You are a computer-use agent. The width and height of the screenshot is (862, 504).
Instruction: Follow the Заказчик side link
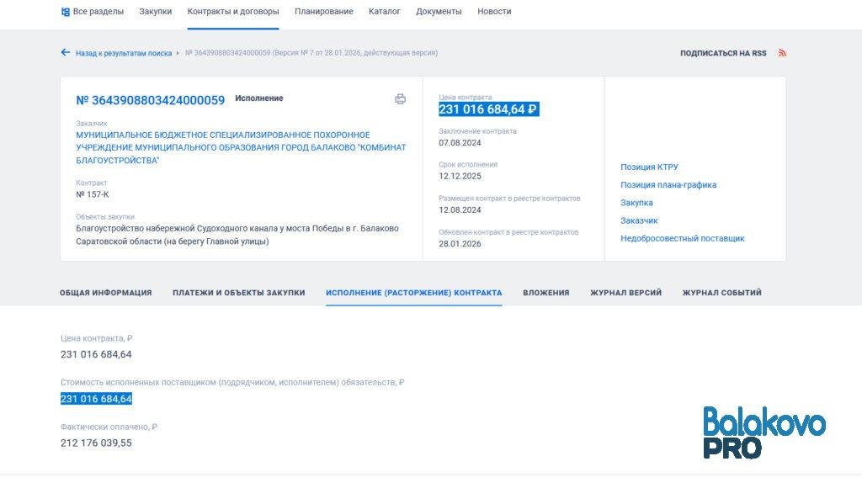click(x=639, y=220)
